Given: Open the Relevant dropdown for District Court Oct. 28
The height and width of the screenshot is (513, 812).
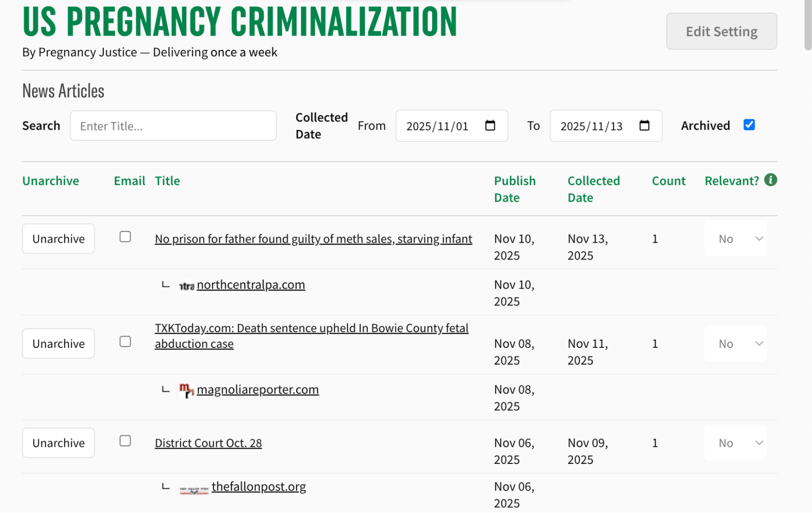Looking at the screenshot, I should [735, 443].
